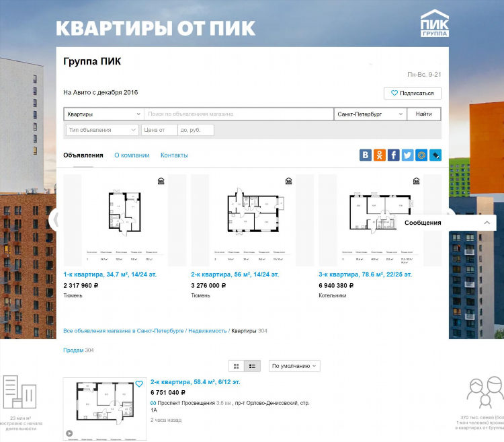Image resolution: width=504 pixels, height=442 pixels.
Task: Open 2-к квартира 58.4 m² listing link
Action: [x=196, y=382]
